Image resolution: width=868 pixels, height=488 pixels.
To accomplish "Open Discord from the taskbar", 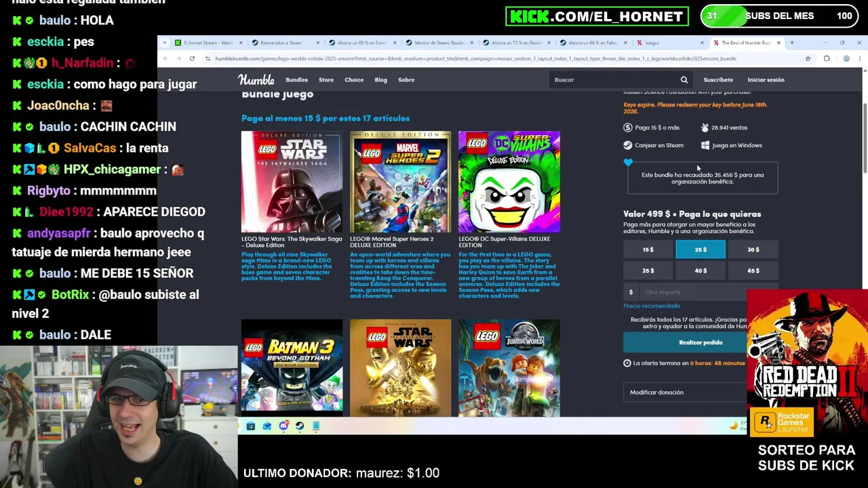I will 283,426.
